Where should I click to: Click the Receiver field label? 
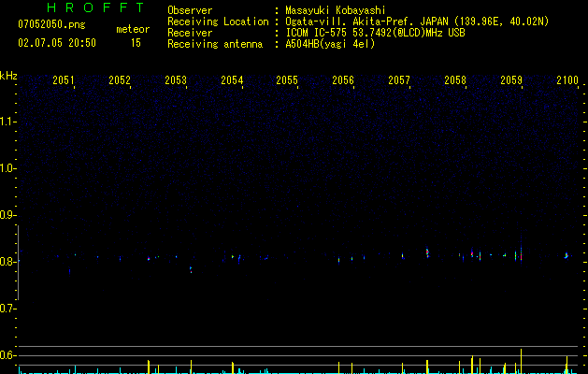coord(190,33)
